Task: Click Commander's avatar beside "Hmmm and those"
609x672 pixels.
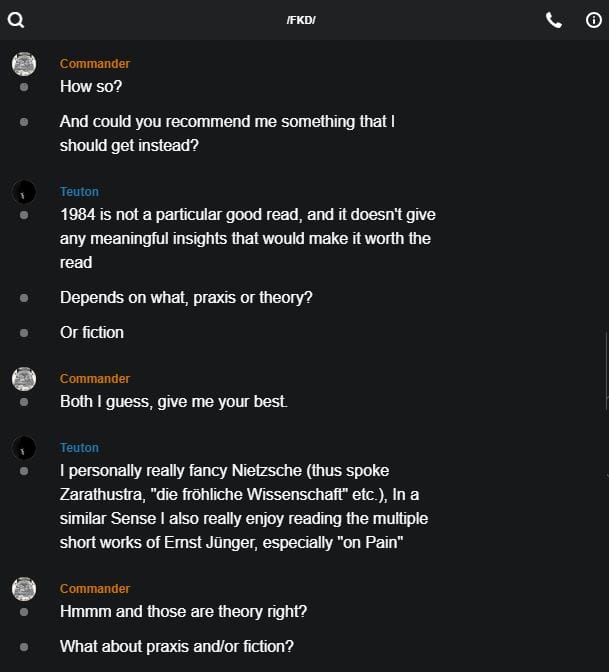Action: (24, 589)
